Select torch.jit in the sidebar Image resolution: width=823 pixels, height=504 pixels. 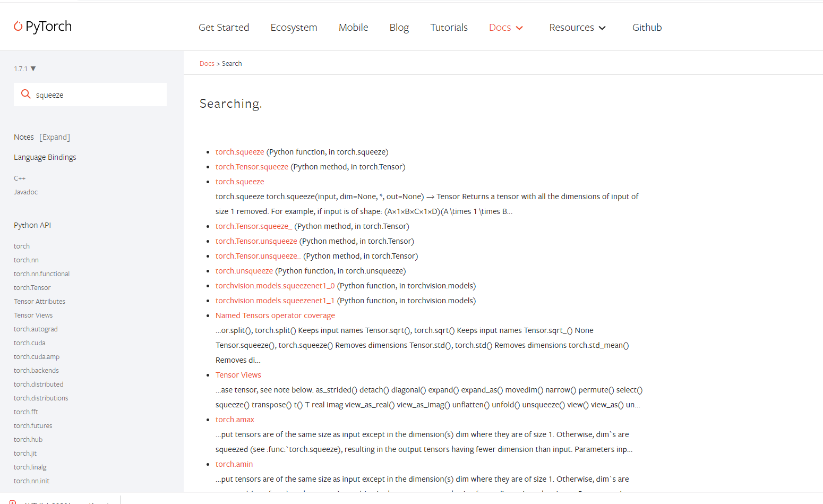point(25,454)
